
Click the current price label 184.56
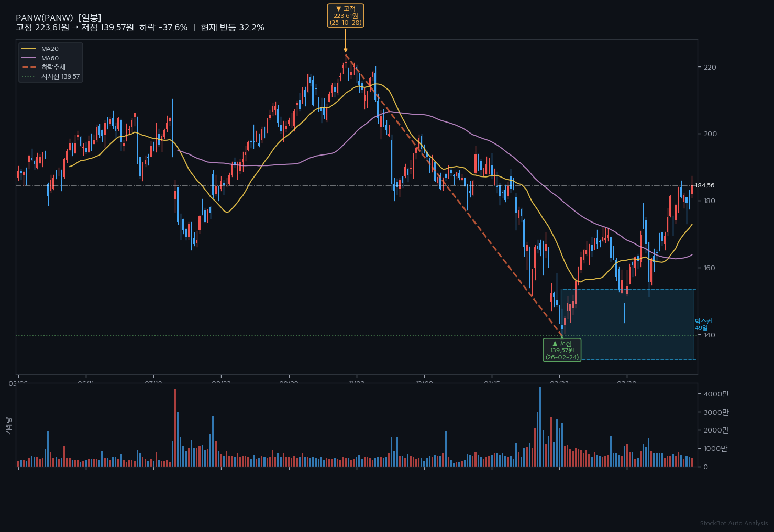(x=705, y=185)
